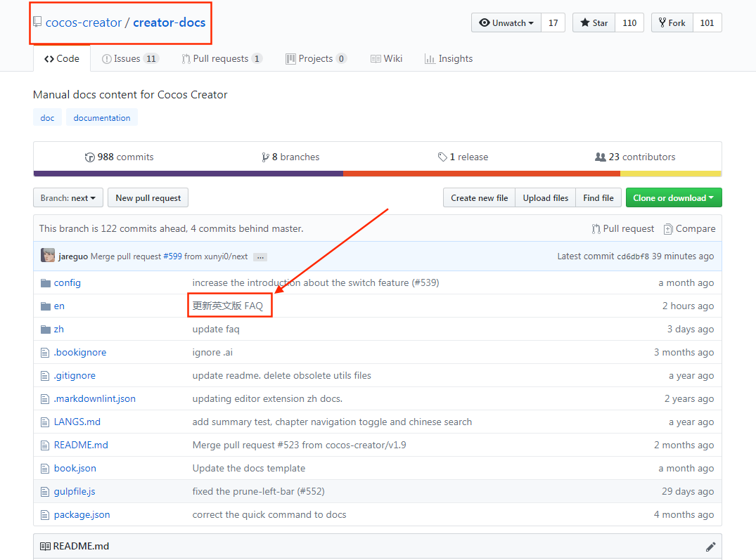Open the LANGS.md file

click(x=77, y=422)
